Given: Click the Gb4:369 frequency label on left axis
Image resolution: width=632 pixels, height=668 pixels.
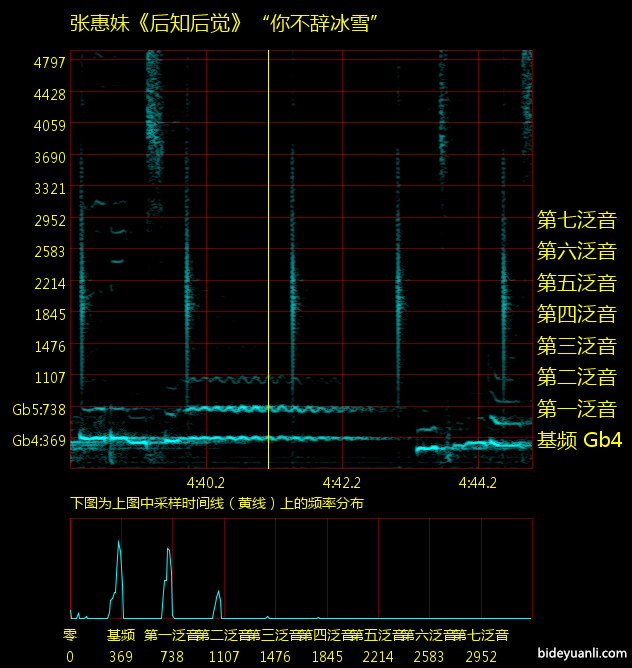Looking at the screenshot, I should click(39, 441).
